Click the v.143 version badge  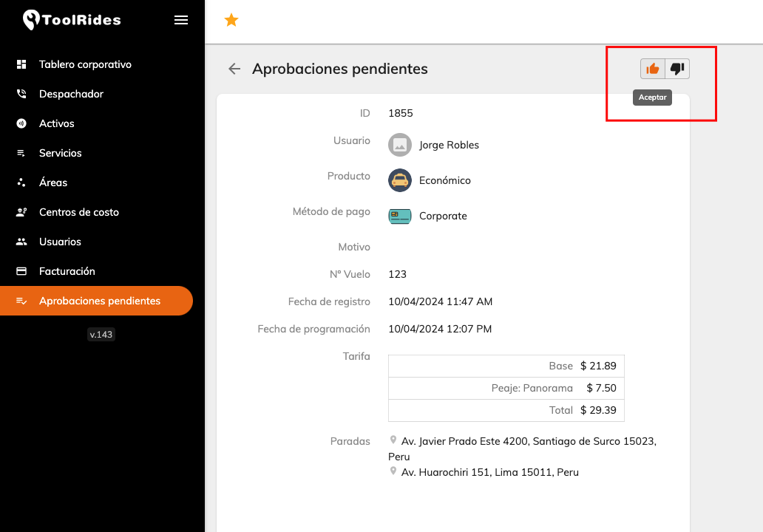[101, 335]
